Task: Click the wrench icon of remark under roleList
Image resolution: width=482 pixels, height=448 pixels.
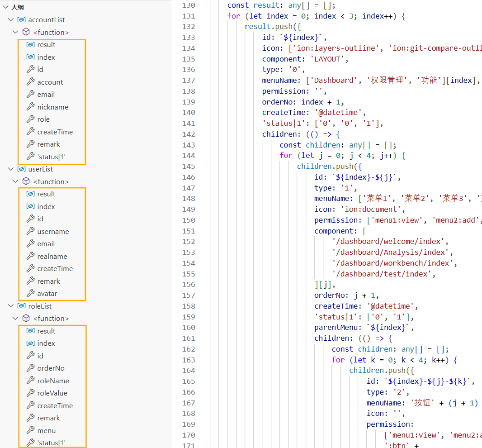Action: pyautogui.click(x=30, y=418)
